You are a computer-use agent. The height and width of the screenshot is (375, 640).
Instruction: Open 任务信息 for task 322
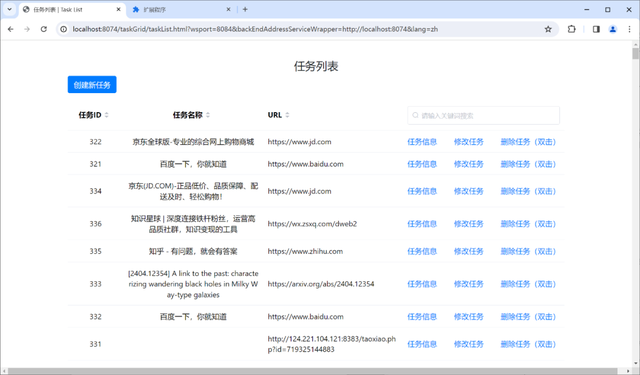point(422,142)
